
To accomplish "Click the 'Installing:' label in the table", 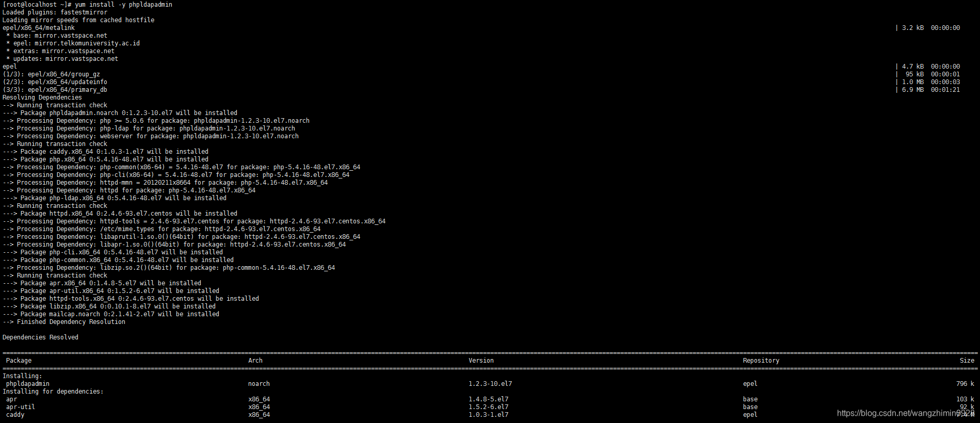I will click(x=22, y=376).
